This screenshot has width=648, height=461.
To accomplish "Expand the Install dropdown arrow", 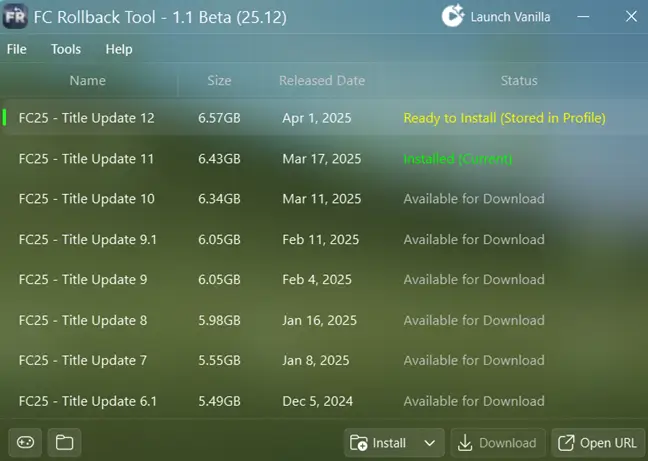I will (x=430, y=443).
